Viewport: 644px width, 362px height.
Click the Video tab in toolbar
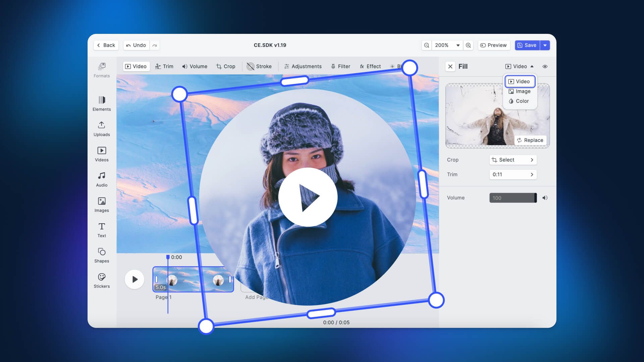pos(136,66)
